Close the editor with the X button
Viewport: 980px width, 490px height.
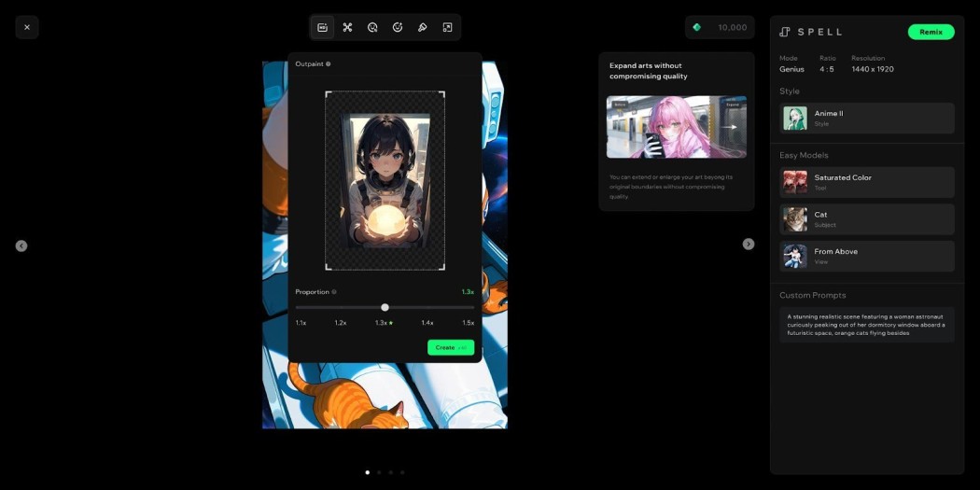coord(27,27)
